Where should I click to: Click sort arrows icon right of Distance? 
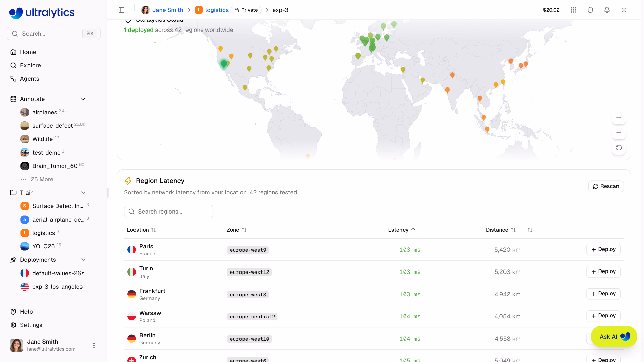[530, 230]
